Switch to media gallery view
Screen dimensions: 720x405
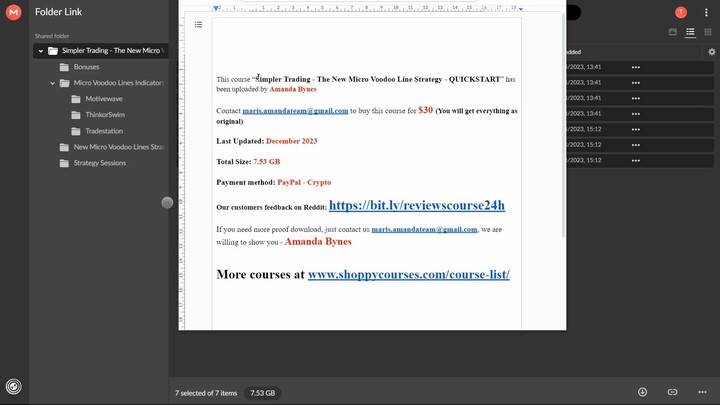673,32
